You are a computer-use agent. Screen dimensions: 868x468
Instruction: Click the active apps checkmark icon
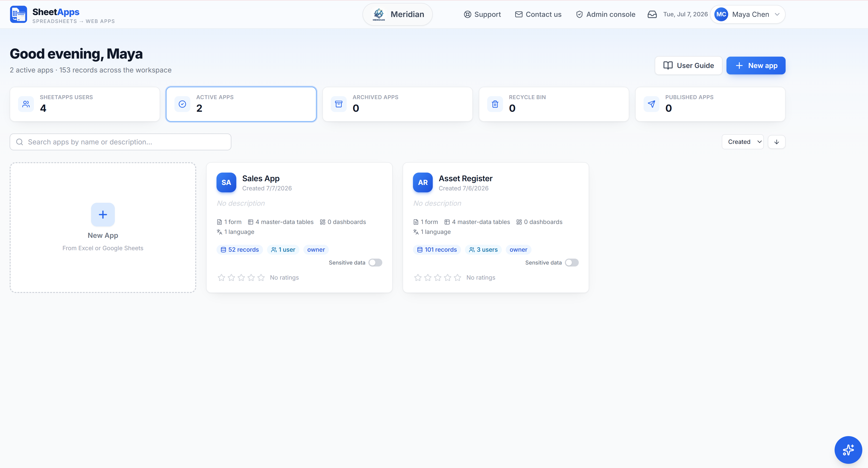pos(182,104)
